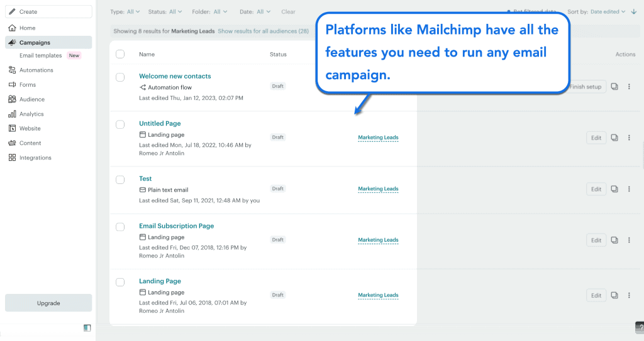Check the Welcome new contacts checkbox

(x=120, y=77)
